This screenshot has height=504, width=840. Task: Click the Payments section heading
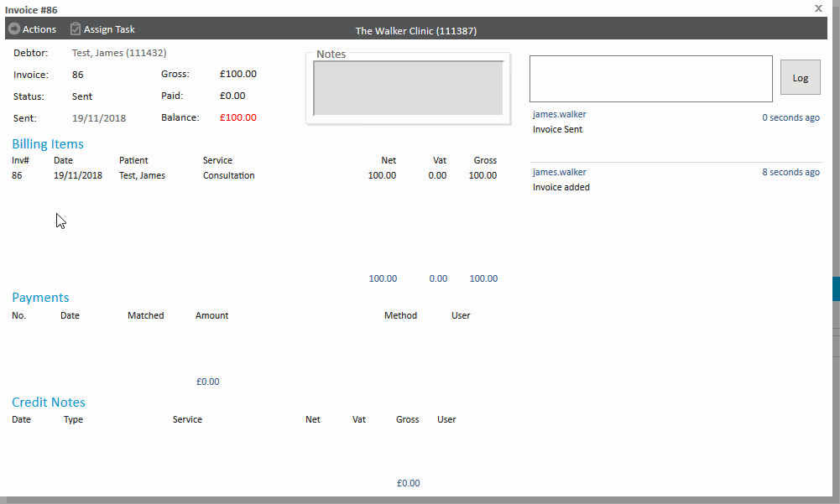point(40,297)
